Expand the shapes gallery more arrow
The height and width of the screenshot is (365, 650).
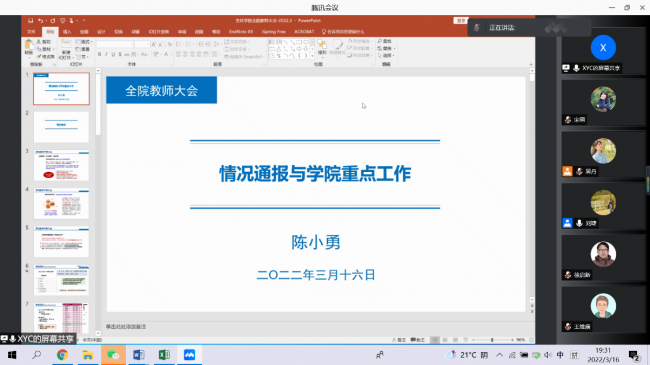coord(312,56)
